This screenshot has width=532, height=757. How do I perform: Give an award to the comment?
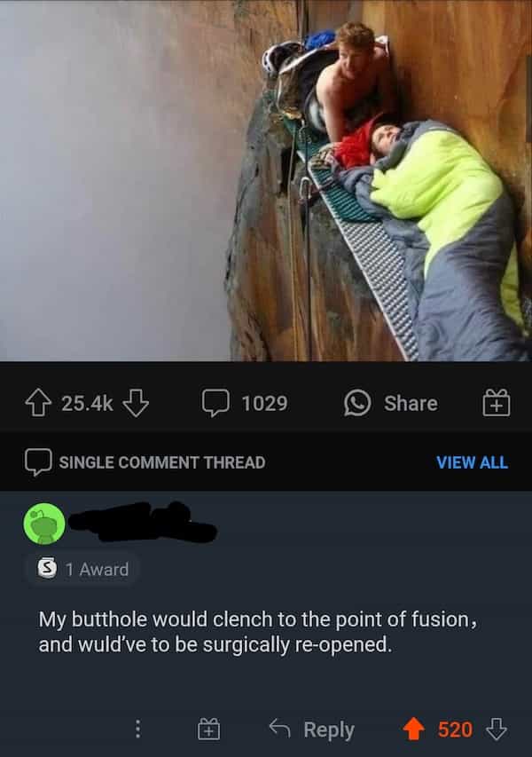(209, 729)
